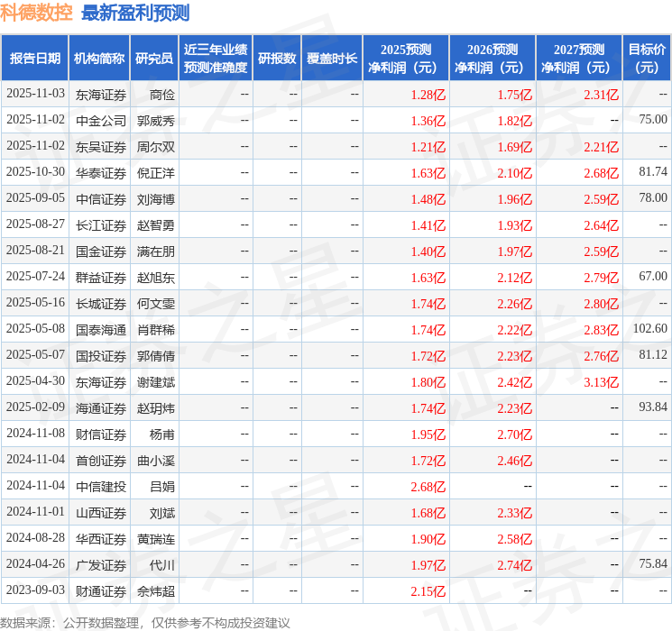Viewport: 672px width, 631px height.
Task: Click the 2025预测净利润 column header
Action: (406, 59)
